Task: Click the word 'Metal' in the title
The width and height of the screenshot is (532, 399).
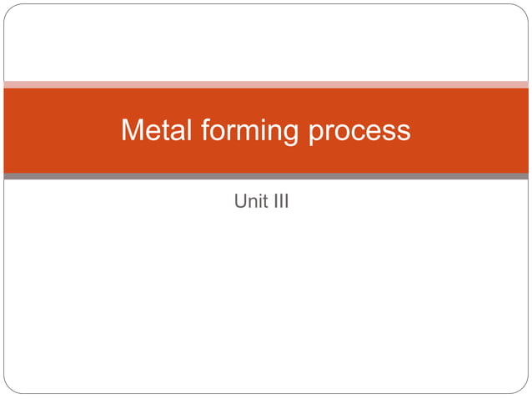Action: (x=157, y=129)
